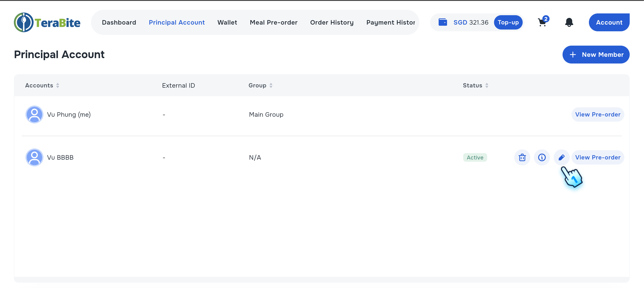
Task: Edit Vu BBBB with pencil icon
Action: coord(561,157)
